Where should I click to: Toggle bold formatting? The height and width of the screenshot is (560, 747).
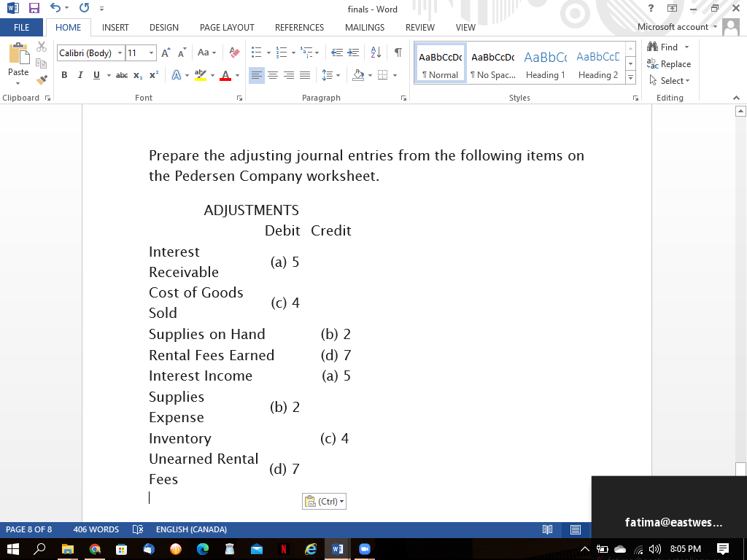[x=64, y=74]
